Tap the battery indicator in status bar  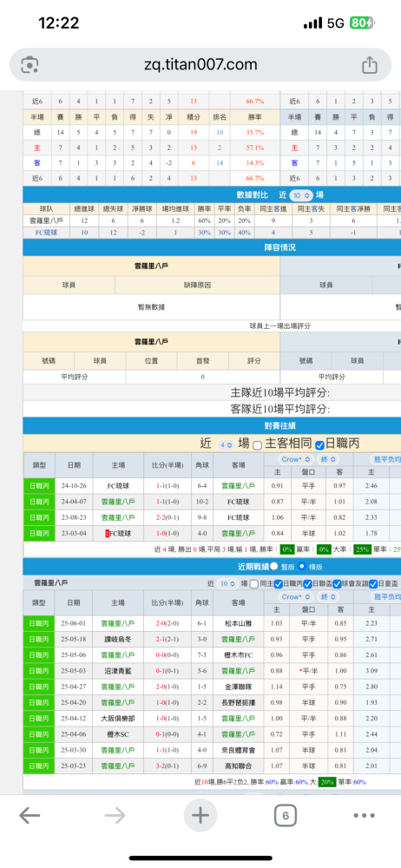(x=364, y=23)
